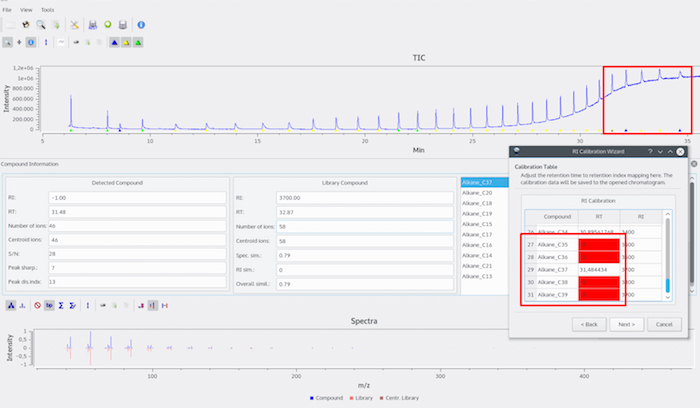Click the magnifier search icon in top toolbar
This screenshot has width=700, height=408.
click(x=41, y=24)
